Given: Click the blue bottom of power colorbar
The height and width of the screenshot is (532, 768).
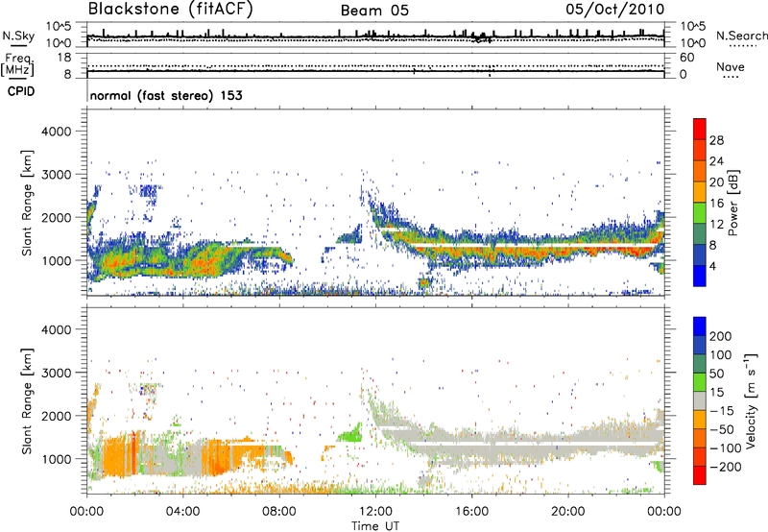Looking at the screenshot, I should pos(700,276).
